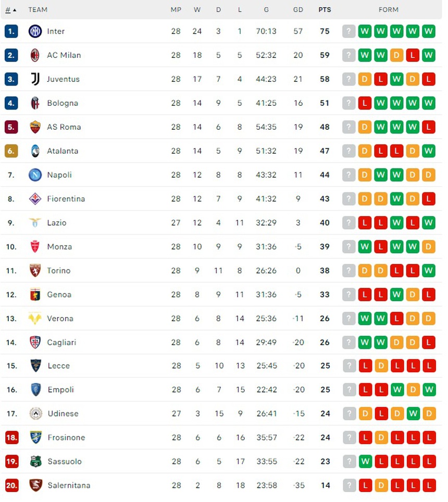
Task: Click Monza's next match placeholder
Action: click(x=349, y=247)
